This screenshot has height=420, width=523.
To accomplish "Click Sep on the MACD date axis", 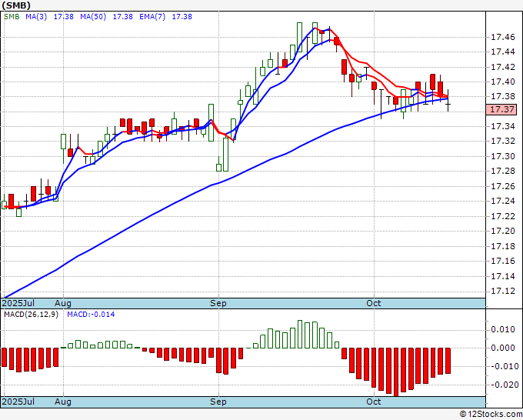I will (218, 402).
